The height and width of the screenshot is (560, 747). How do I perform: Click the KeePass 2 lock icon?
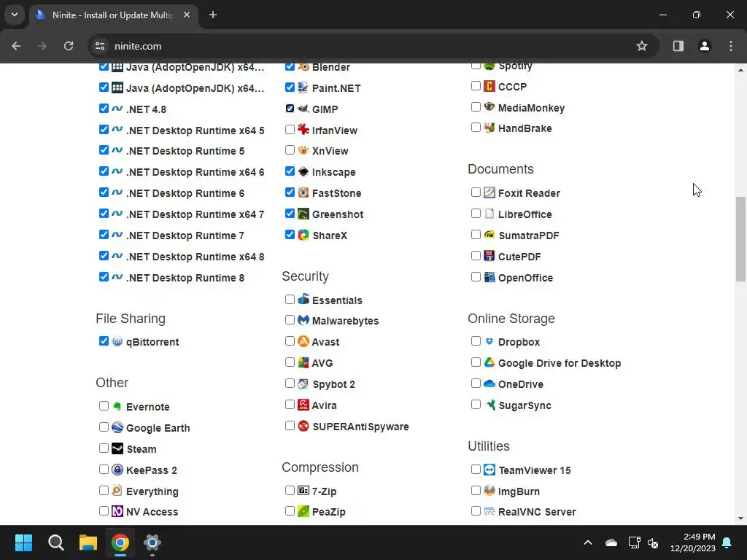click(x=117, y=470)
